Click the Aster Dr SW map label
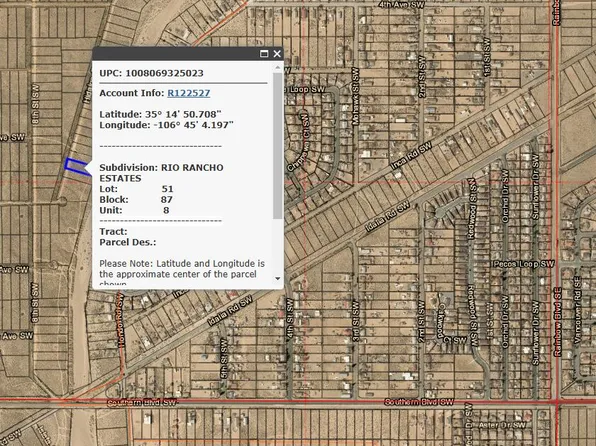This screenshot has height=446, width=596. point(502,425)
